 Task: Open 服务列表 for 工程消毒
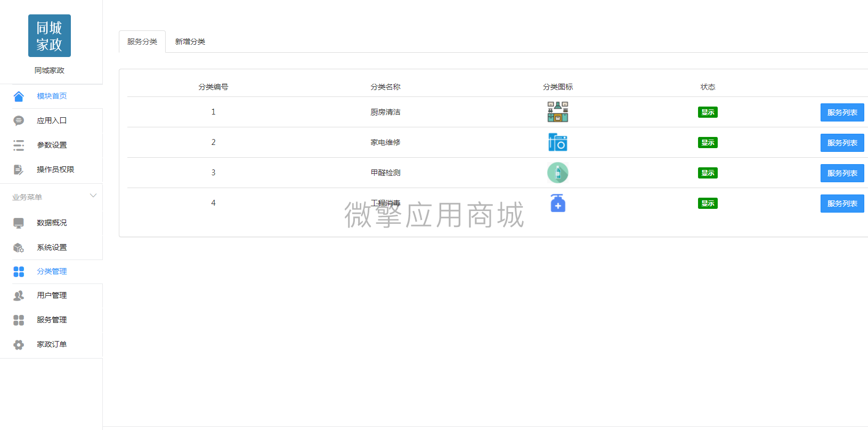(x=842, y=204)
